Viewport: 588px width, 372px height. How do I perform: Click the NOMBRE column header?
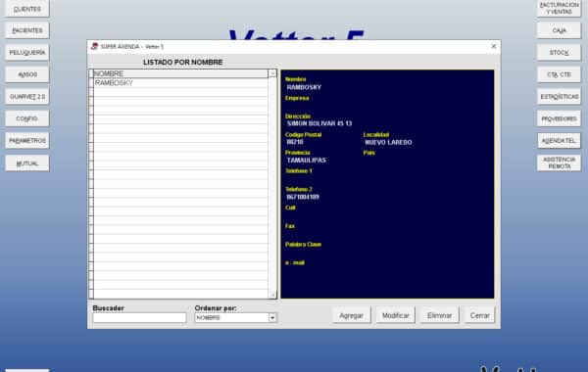pos(180,73)
